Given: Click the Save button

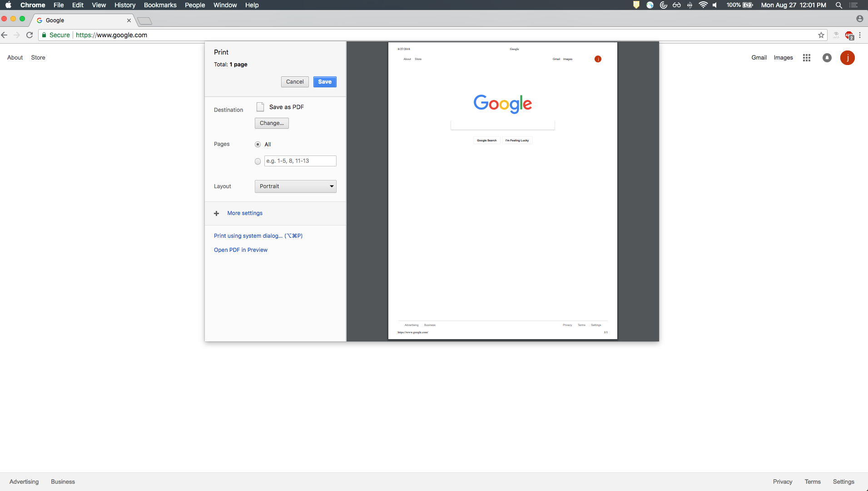Looking at the screenshot, I should tap(325, 82).
